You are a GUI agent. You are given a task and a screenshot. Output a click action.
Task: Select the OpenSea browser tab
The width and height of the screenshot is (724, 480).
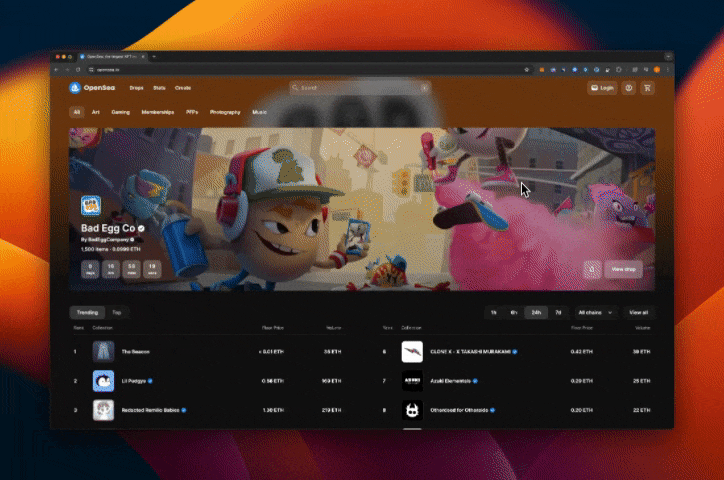(112, 57)
